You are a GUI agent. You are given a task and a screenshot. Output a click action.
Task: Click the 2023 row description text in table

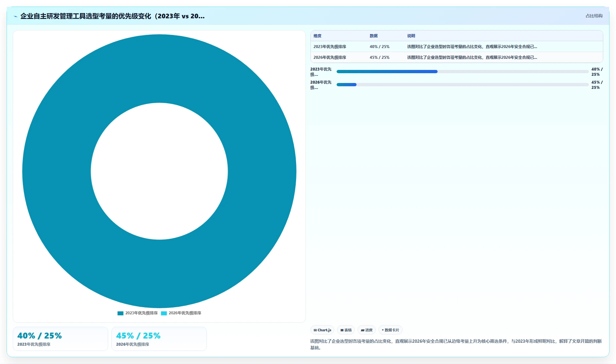pyautogui.click(x=472, y=47)
